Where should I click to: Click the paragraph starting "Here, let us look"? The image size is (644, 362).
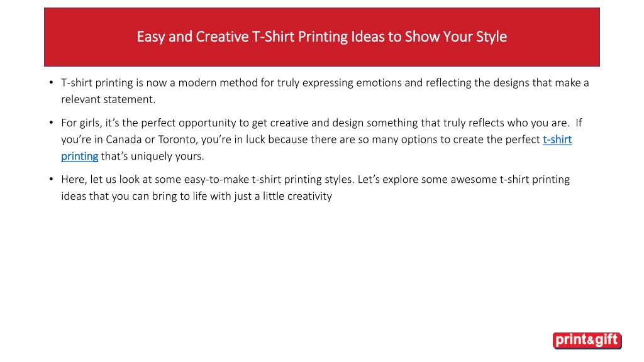tap(316, 187)
